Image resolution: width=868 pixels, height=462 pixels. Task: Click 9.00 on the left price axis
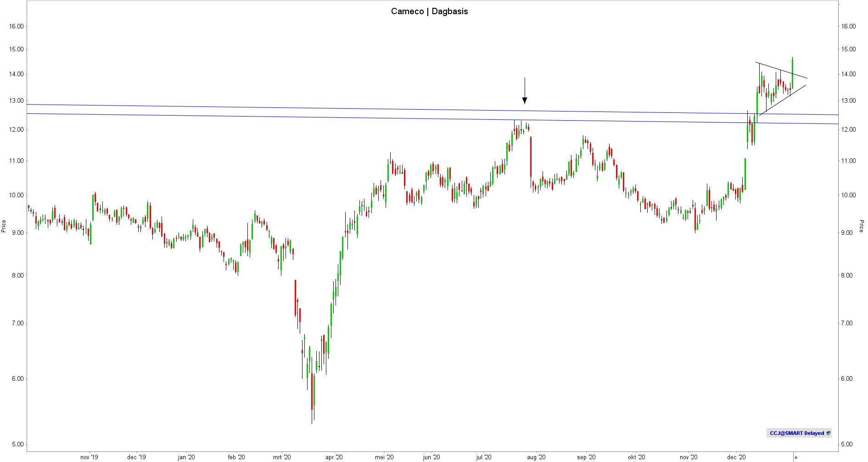point(18,233)
